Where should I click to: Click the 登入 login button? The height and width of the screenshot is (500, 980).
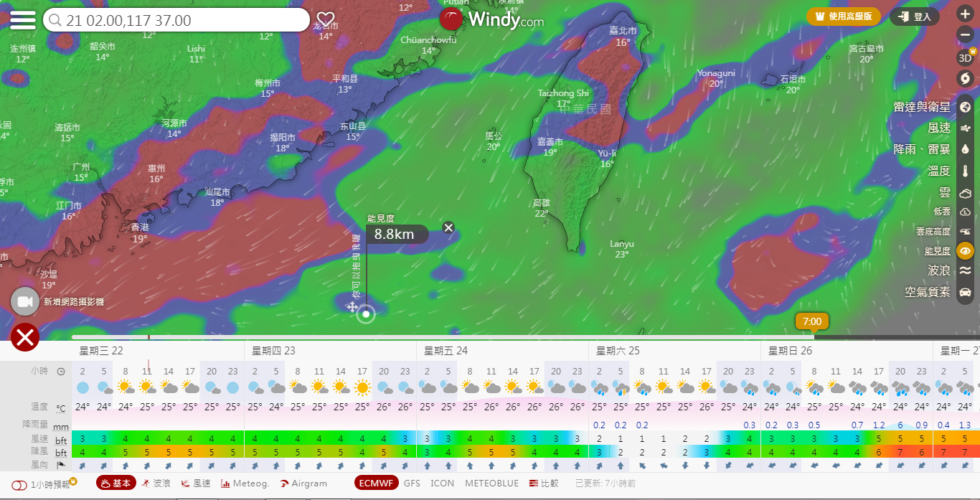coord(915,16)
